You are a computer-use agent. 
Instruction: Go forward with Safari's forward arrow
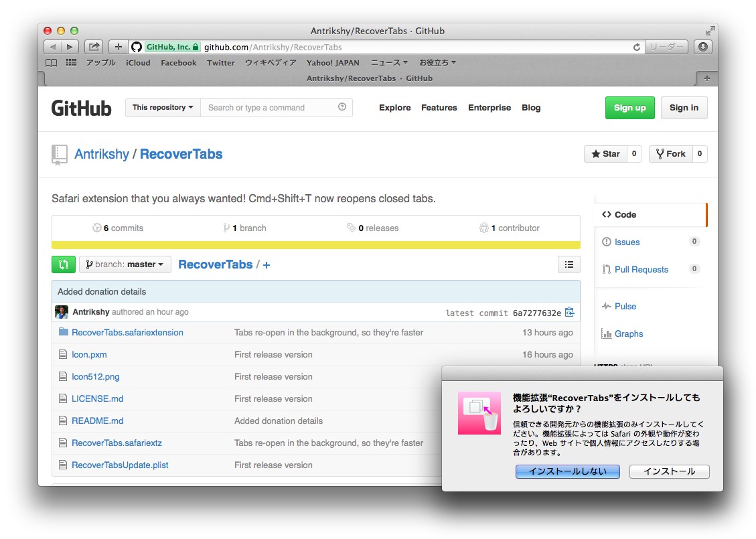click(x=70, y=47)
